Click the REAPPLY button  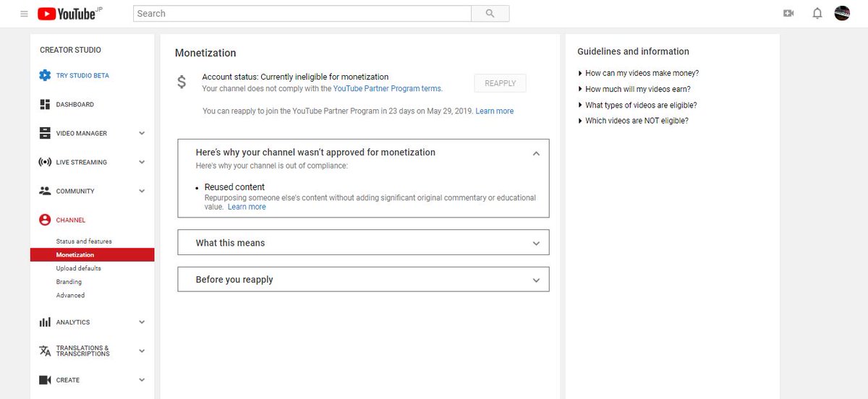click(x=501, y=83)
